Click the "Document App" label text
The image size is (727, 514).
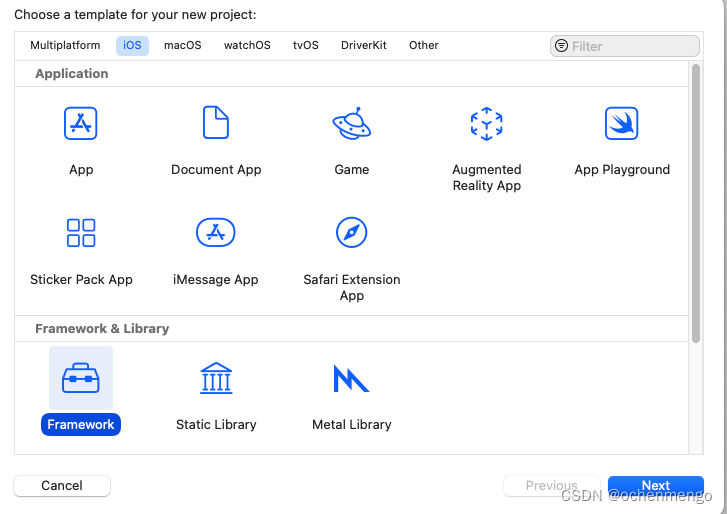click(x=216, y=170)
